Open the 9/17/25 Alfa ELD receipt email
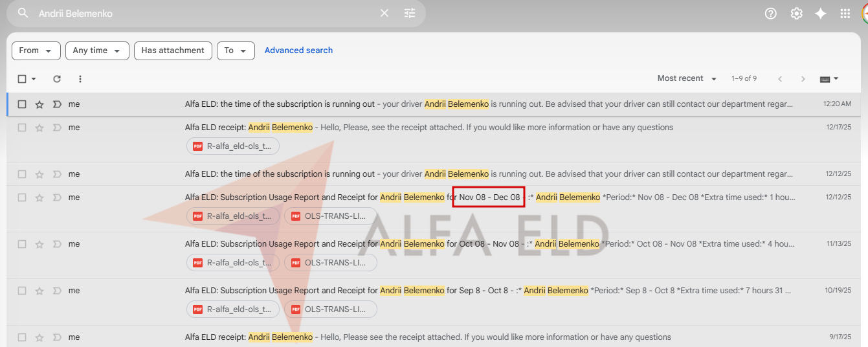 click(x=434, y=337)
